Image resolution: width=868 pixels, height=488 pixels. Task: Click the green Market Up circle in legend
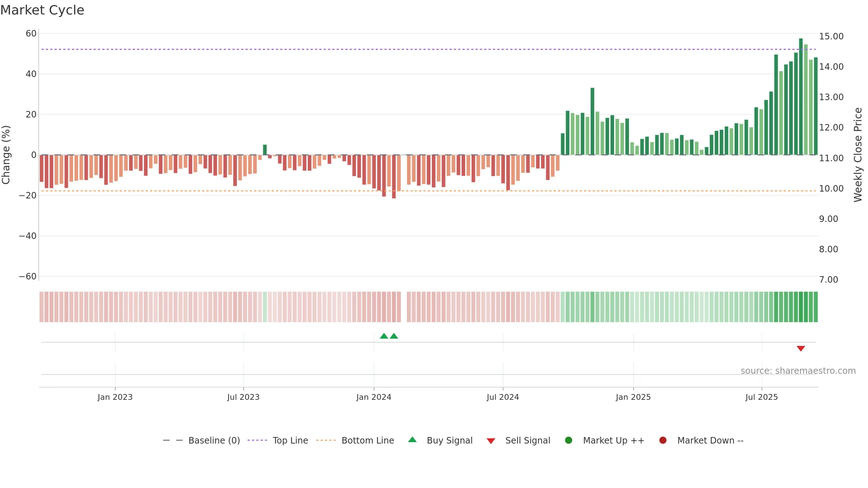tap(569, 440)
